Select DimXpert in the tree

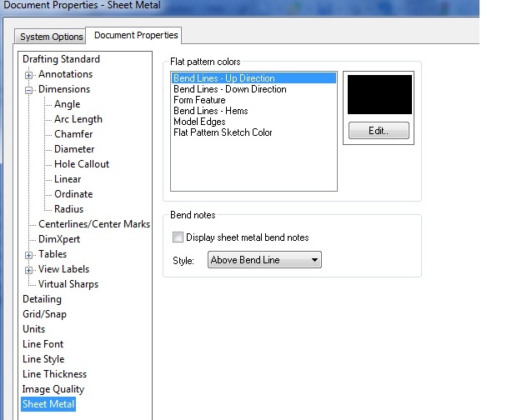pos(59,239)
